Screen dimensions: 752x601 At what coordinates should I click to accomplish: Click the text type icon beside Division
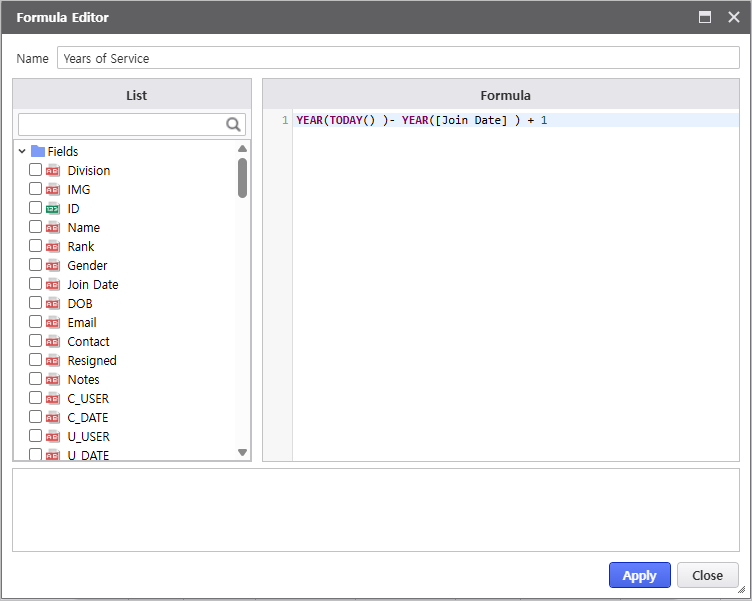click(x=53, y=171)
